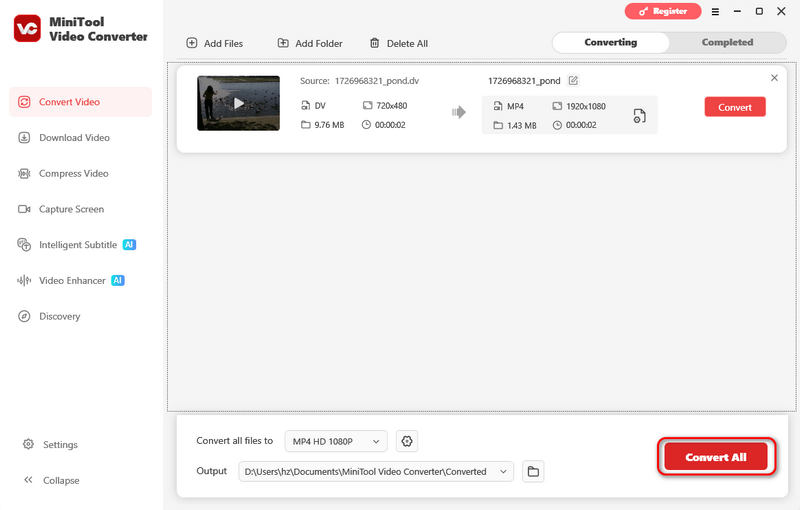The image size is (800, 510).
Task: Click the output format label MP4
Action: tap(515, 106)
